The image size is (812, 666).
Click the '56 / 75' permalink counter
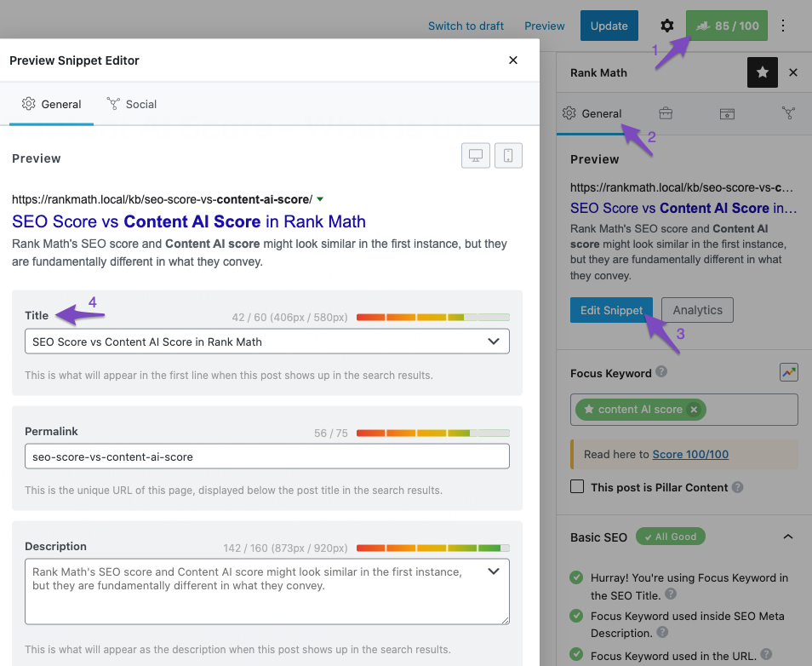click(331, 433)
